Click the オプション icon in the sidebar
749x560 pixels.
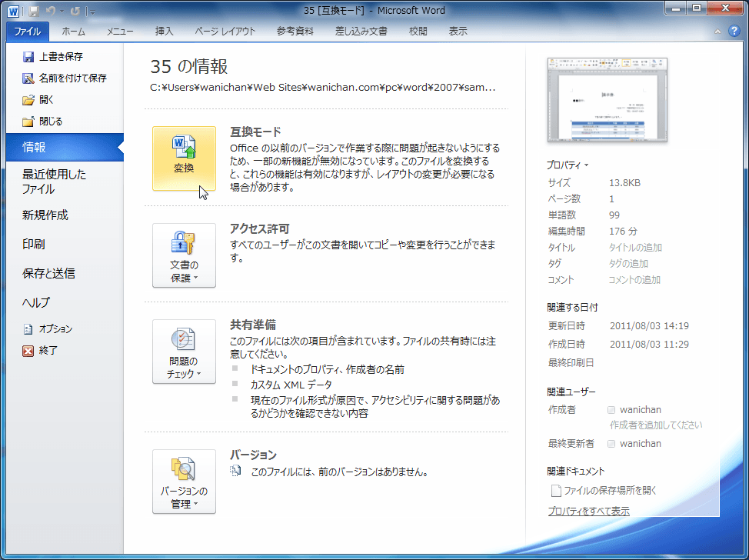26,328
